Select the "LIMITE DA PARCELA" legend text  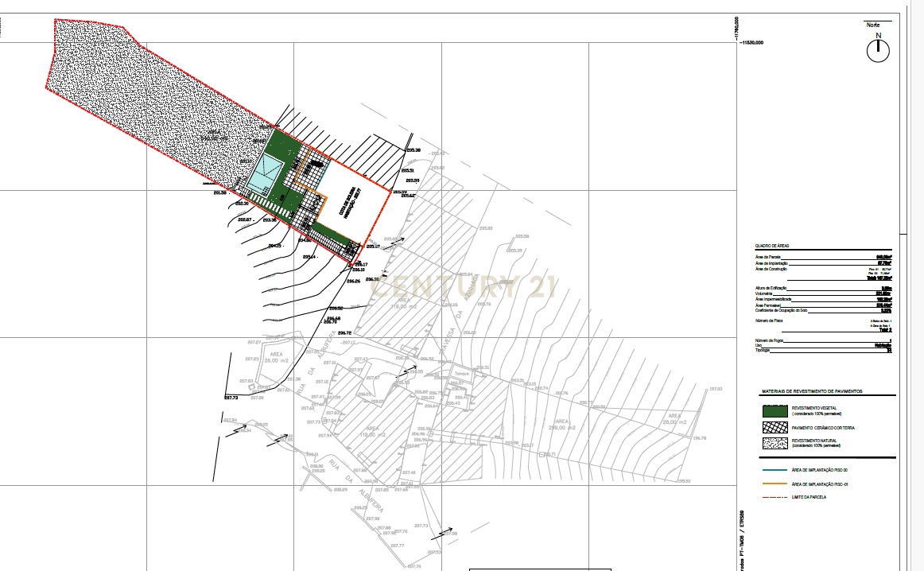click(809, 497)
